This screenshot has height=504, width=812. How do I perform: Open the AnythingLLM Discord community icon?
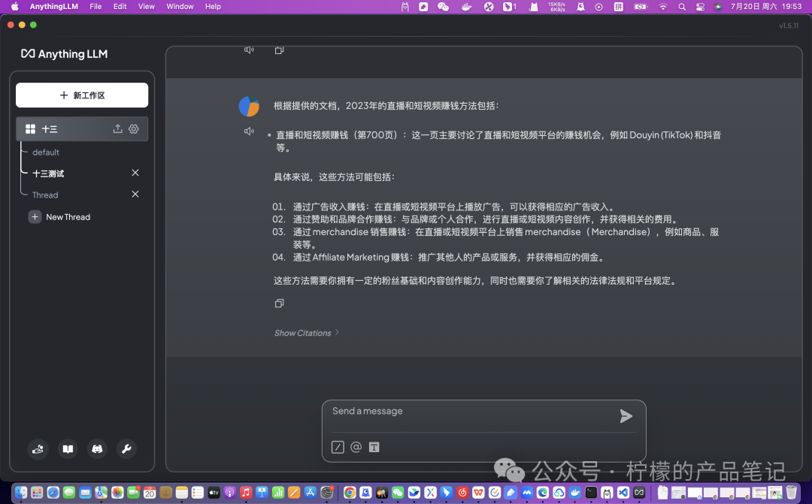click(x=97, y=448)
